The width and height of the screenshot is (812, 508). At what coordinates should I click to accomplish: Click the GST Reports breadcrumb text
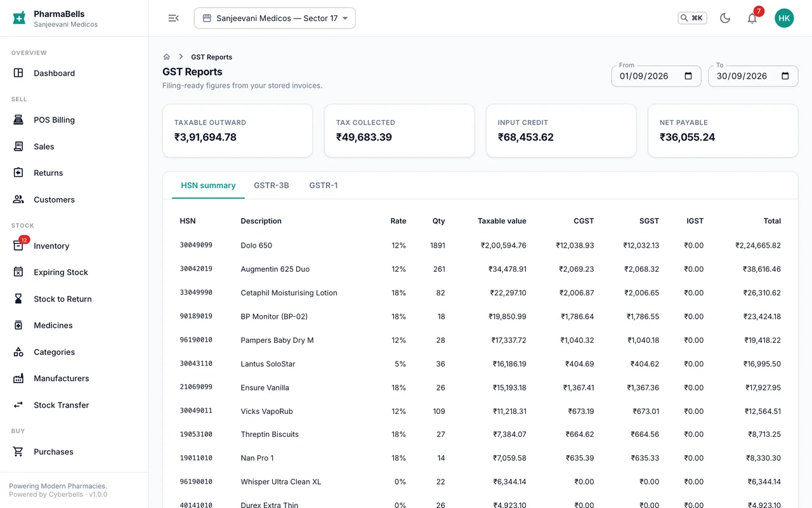[211, 57]
